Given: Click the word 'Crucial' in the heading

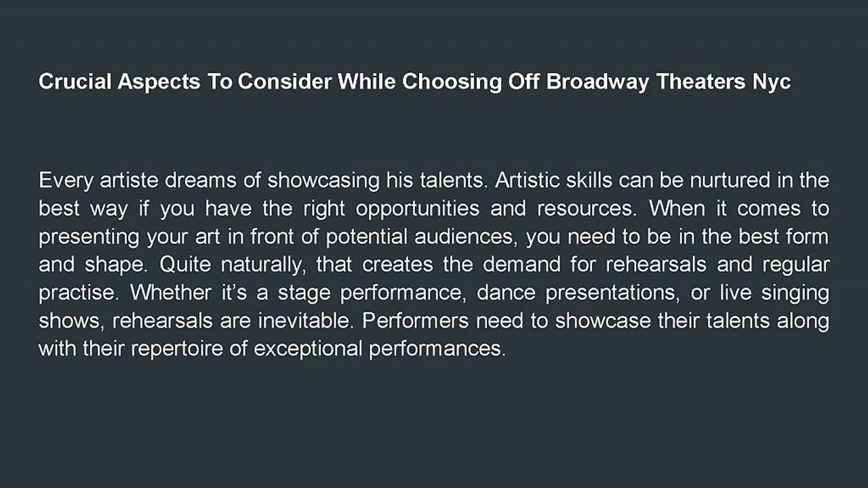Looking at the screenshot, I should (x=75, y=82).
